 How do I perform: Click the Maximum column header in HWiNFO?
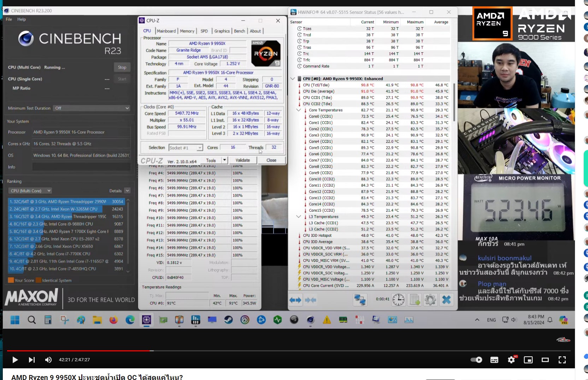415,22
